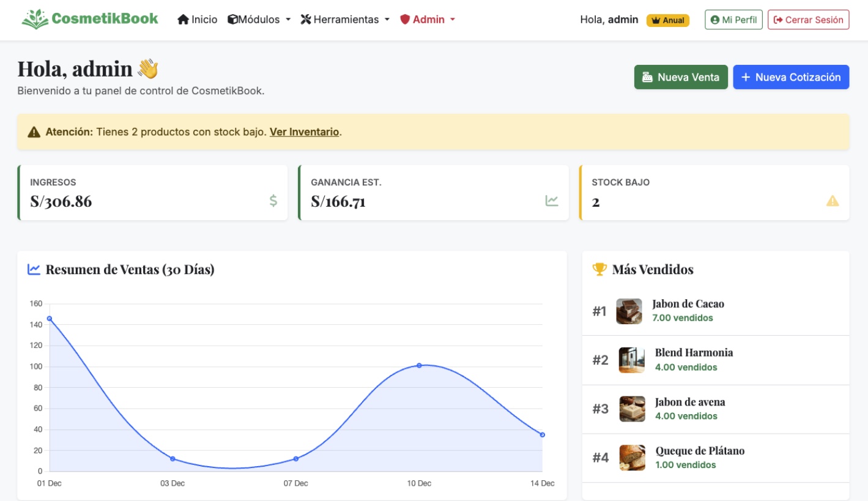Open the Admin dropdown
This screenshot has width=868, height=501.
425,19
